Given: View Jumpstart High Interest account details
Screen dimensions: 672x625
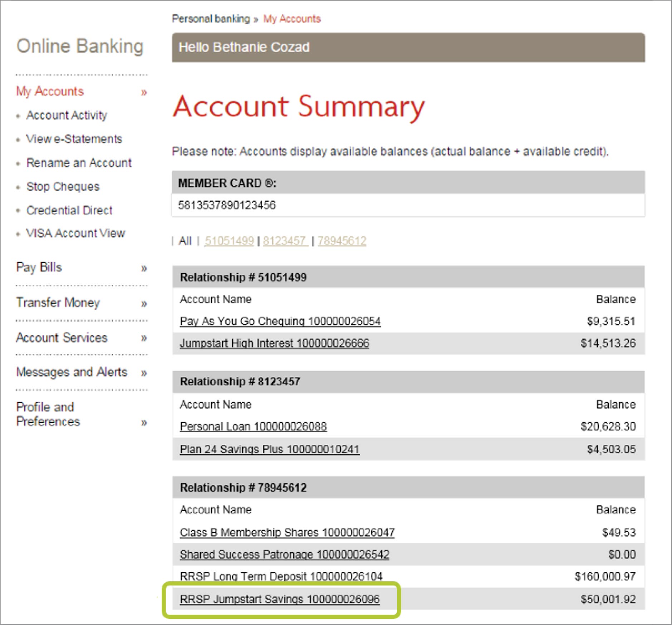Looking at the screenshot, I should point(274,343).
